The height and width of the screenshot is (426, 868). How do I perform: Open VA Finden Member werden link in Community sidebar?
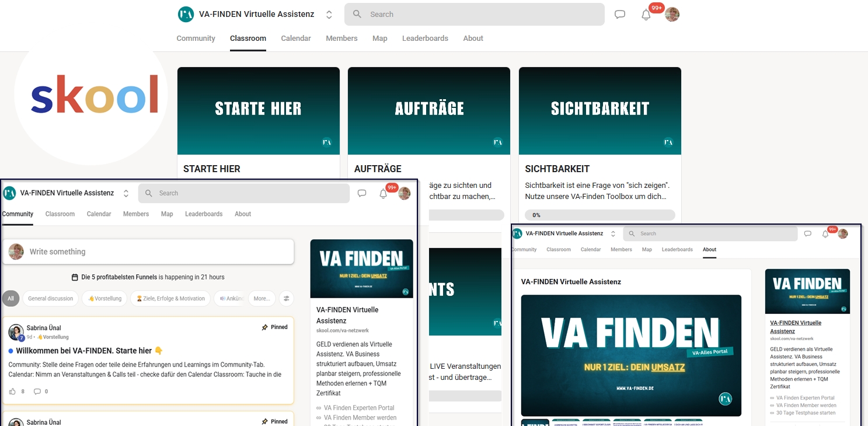360,418
